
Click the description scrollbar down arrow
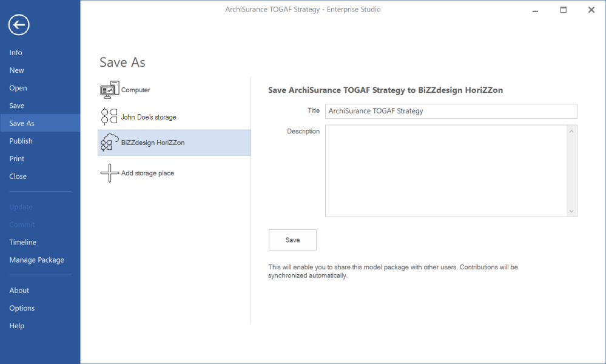[x=571, y=211]
